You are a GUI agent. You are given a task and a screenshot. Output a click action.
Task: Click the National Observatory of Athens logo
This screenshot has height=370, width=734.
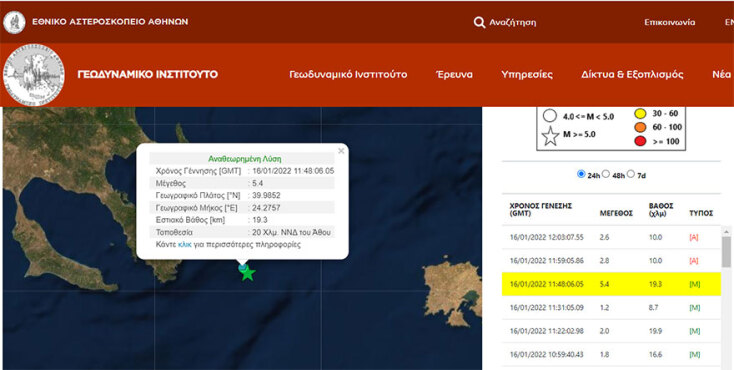15,22
